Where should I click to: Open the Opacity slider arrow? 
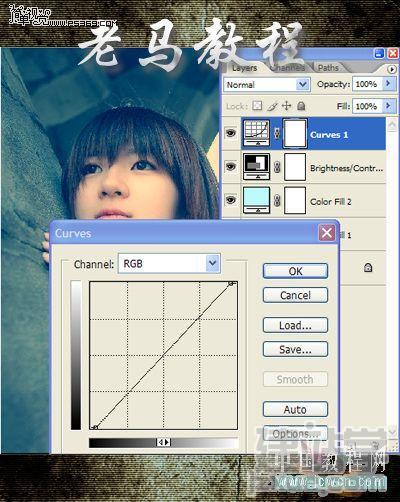click(388, 84)
